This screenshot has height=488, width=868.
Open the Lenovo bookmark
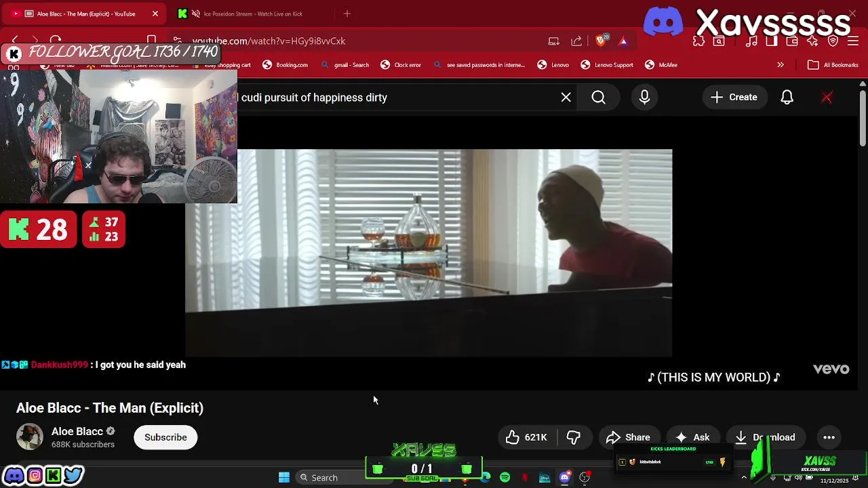[553, 65]
